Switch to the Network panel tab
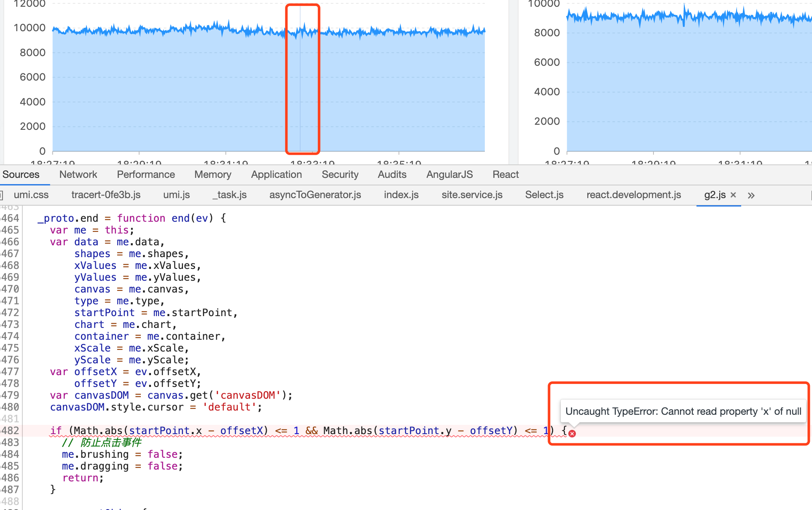 [x=78, y=174]
